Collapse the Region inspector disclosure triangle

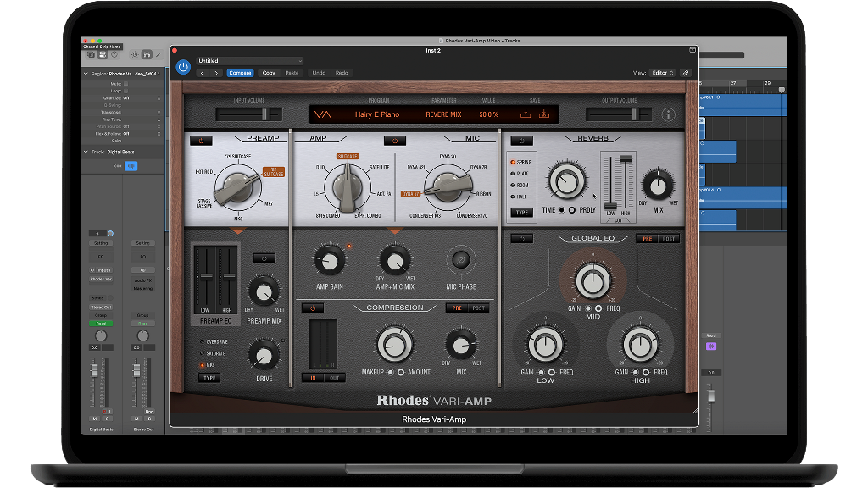coord(86,74)
